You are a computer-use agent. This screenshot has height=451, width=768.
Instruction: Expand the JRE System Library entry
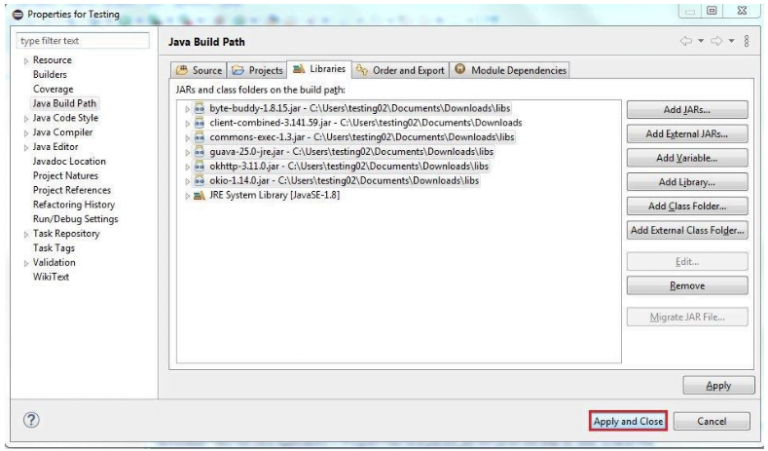pyautogui.click(x=187, y=196)
